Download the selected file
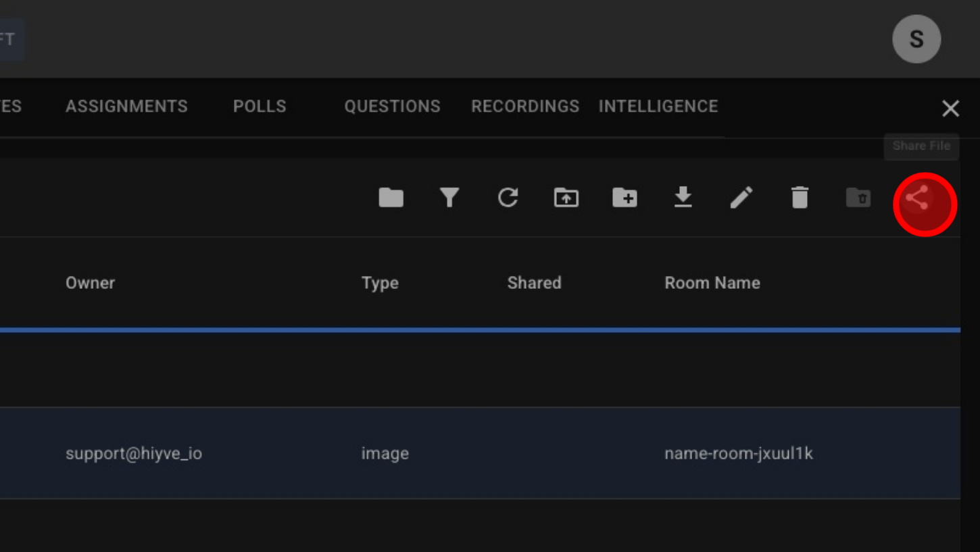This screenshot has width=980, height=552. tap(683, 198)
